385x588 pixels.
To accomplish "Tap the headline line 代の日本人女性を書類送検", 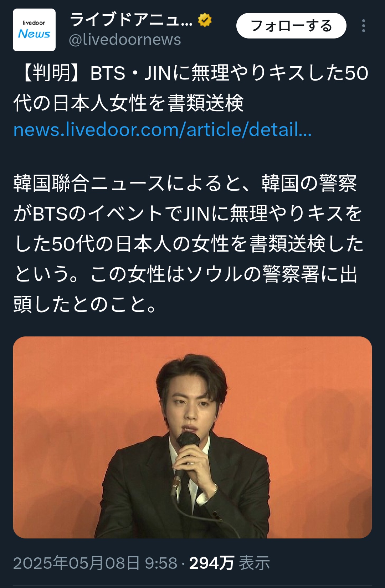I will (x=128, y=103).
